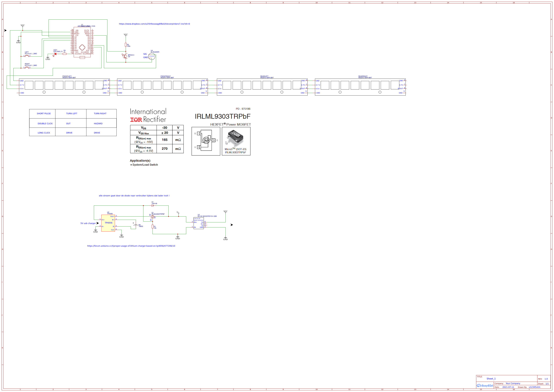This screenshot has height=392, width=554.
Task: Click the Sheet_1 title field
Action: point(491,379)
